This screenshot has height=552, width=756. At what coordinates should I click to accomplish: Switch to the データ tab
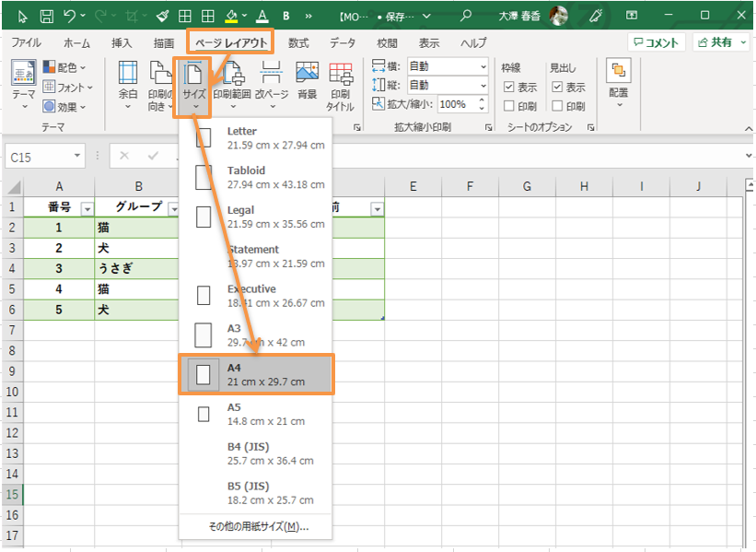pos(343,42)
